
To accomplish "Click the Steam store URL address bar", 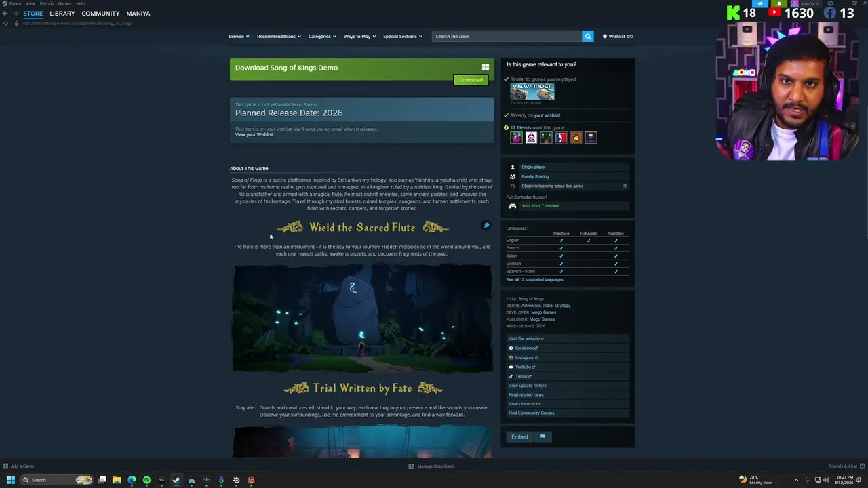I will [77, 24].
